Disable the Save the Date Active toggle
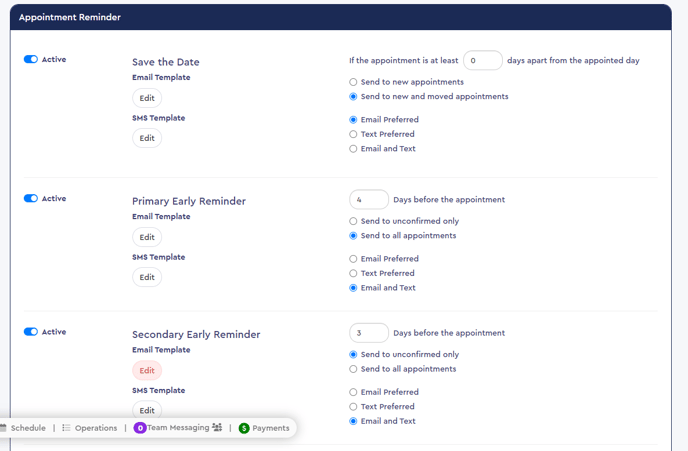Viewport: 688px width, 451px height. point(31,59)
